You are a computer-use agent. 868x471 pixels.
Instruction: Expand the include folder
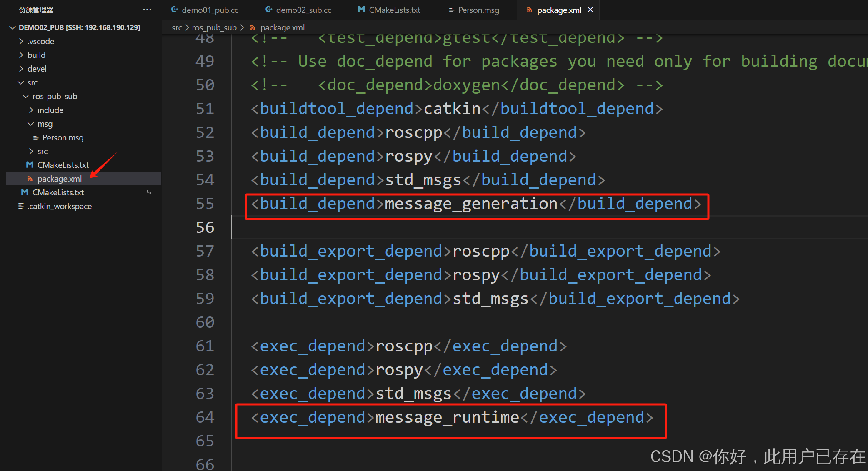(x=31, y=110)
